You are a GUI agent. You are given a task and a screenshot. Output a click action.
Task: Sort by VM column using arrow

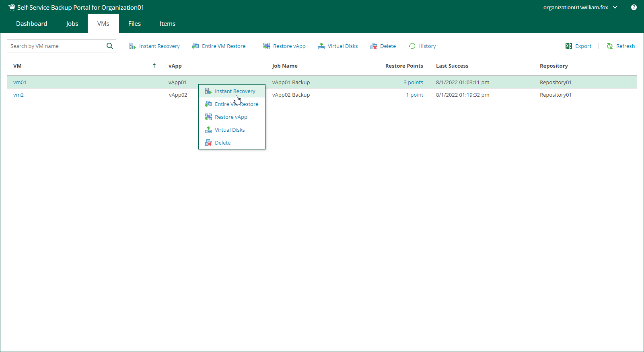coord(154,66)
